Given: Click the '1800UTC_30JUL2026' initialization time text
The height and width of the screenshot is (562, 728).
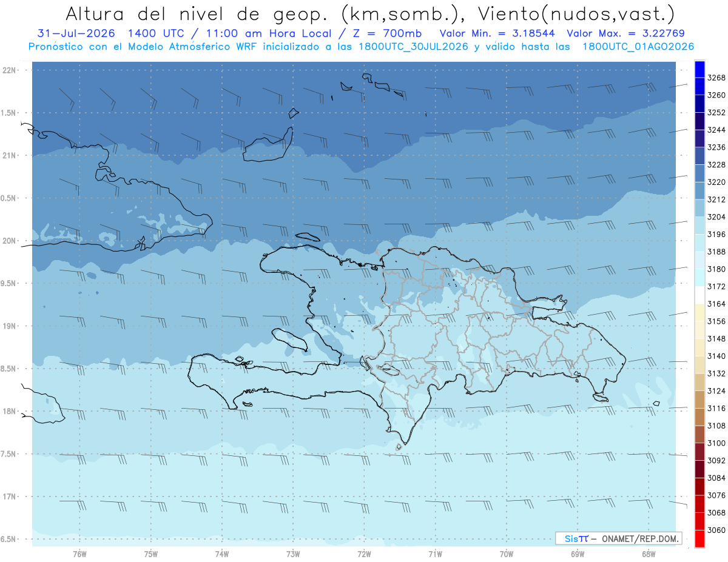Looking at the screenshot, I should [x=413, y=47].
